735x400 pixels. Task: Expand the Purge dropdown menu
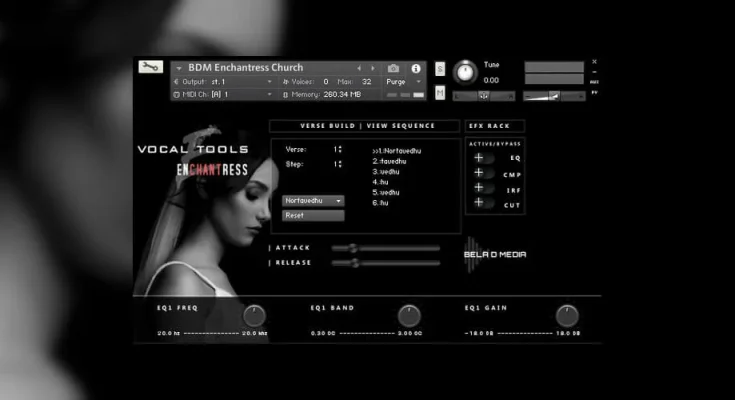[x=405, y=81]
